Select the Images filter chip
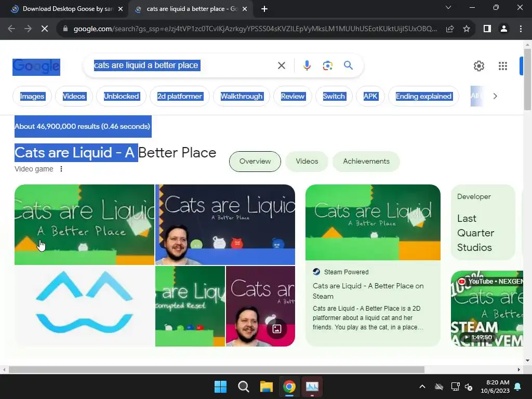This screenshot has width=532, height=399. click(32, 96)
